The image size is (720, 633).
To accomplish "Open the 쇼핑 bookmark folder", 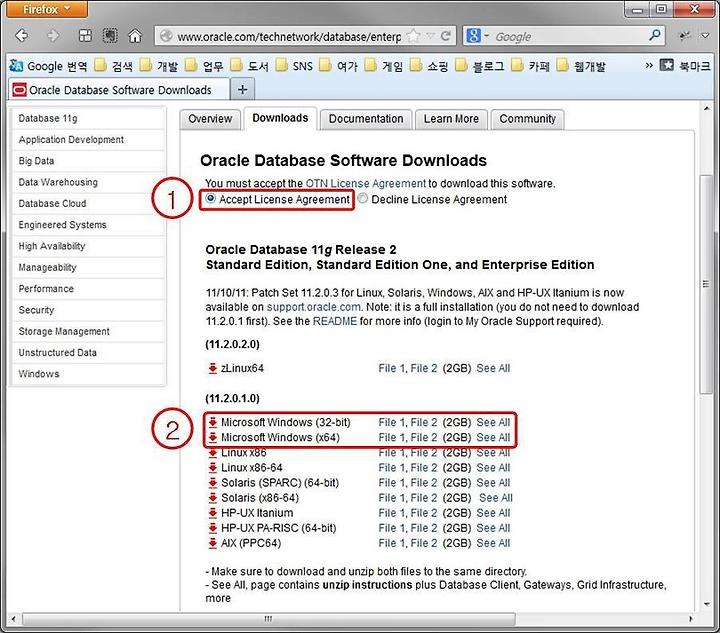I will [x=429, y=66].
